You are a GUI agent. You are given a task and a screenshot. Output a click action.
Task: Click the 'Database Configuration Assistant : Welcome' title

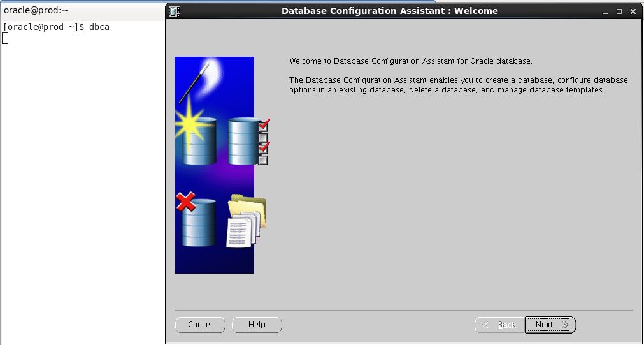click(390, 11)
